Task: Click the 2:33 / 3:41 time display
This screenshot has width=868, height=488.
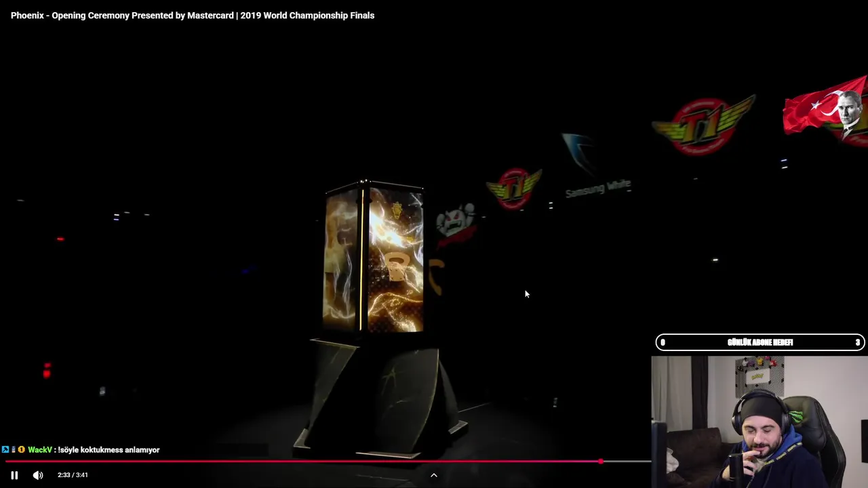Action: click(x=73, y=475)
